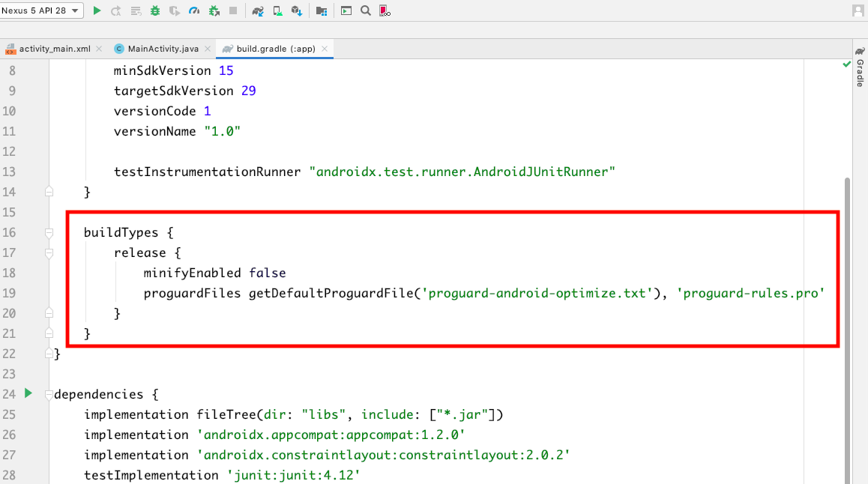Click the editor vertical scrollbar
868x484 pixels.
coord(848,329)
